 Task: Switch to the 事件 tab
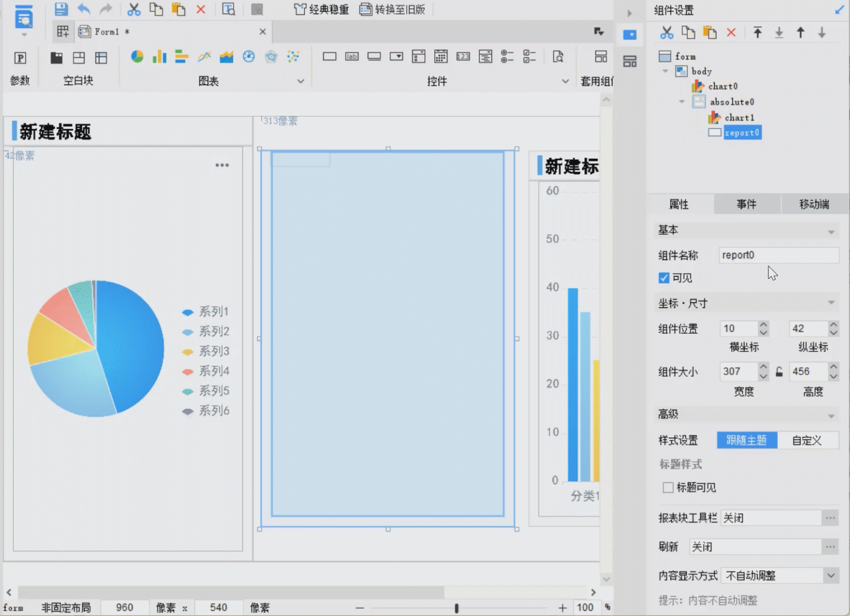point(747,204)
